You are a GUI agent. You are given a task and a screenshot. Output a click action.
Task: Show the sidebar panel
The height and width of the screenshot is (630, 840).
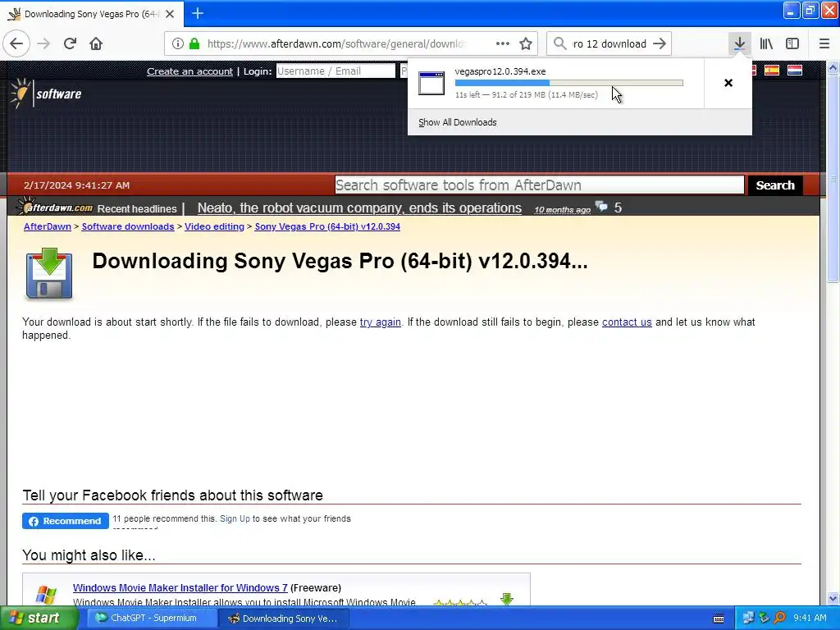point(792,44)
